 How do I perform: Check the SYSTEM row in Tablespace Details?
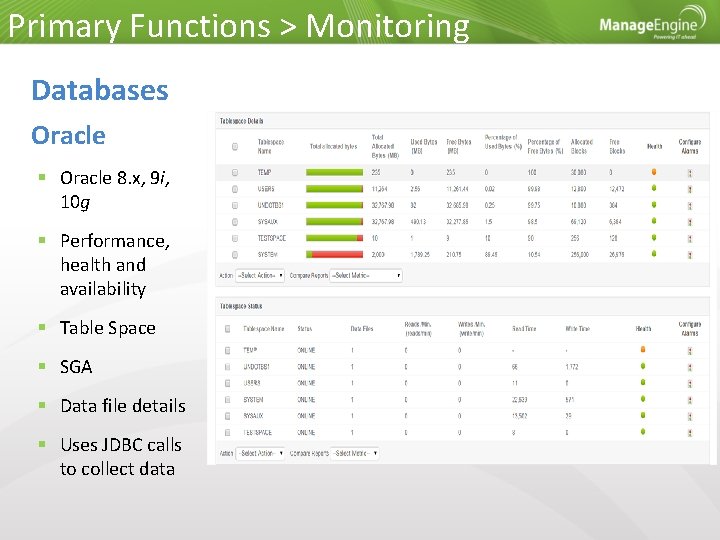[x=235, y=254]
